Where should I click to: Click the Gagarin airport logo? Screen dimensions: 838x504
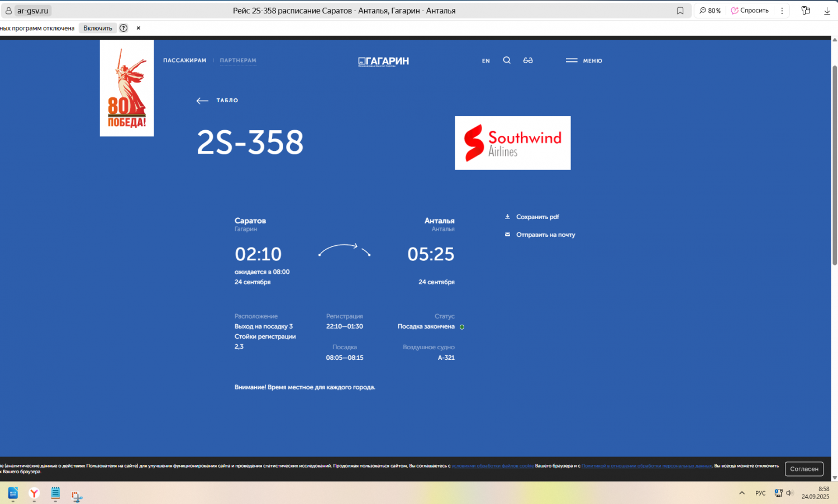tap(383, 61)
